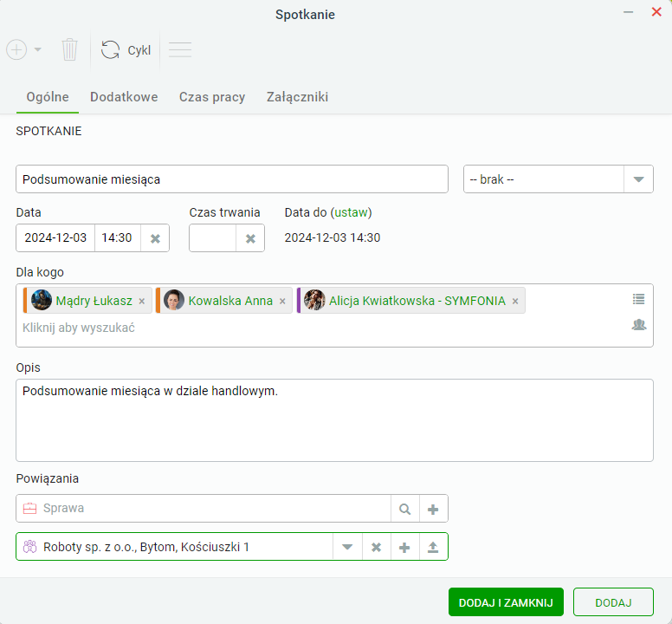Click the Data do value 2024-12-03 14:30

333,237
